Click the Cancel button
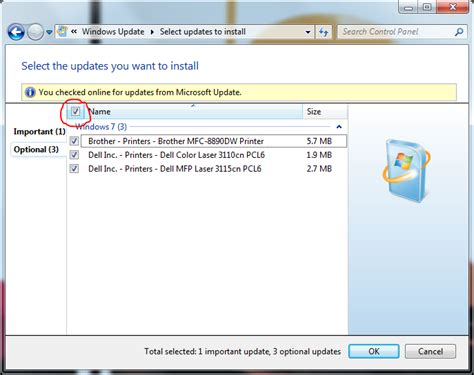 point(430,351)
